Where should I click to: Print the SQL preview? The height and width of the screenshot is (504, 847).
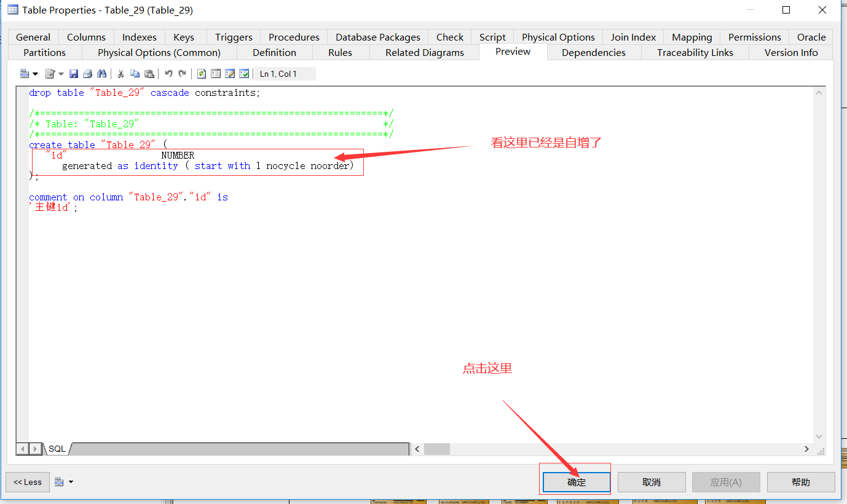(x=88, y=73)
